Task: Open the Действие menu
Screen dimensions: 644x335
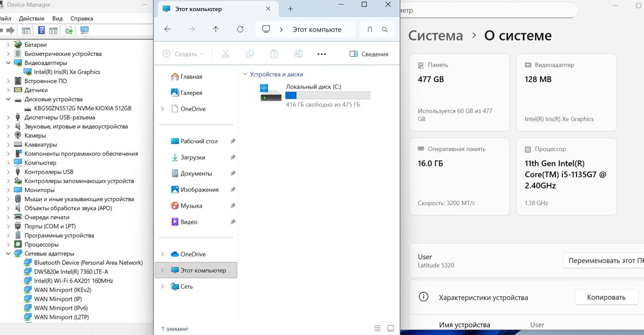Action: [x=32, y=19]
